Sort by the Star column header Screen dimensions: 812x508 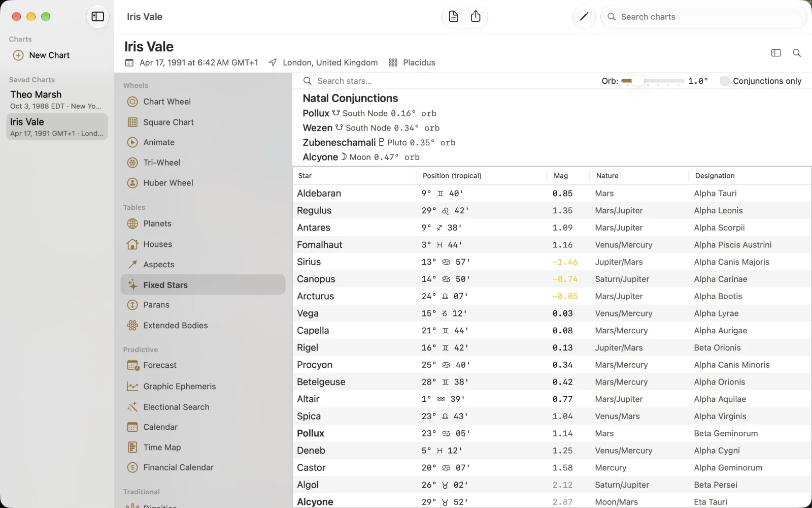354,176
